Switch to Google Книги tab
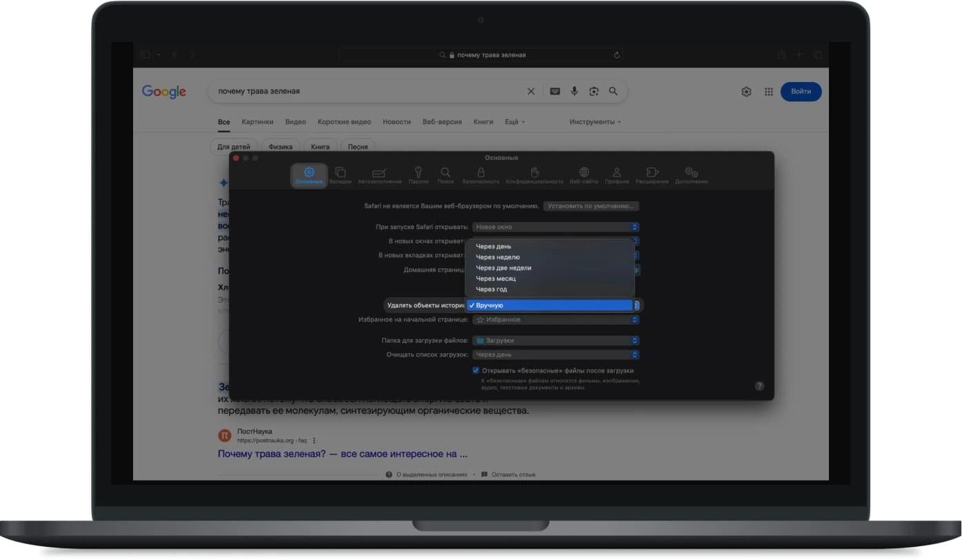The height and width of the screenshot is (560, 962). pos(483,122)
